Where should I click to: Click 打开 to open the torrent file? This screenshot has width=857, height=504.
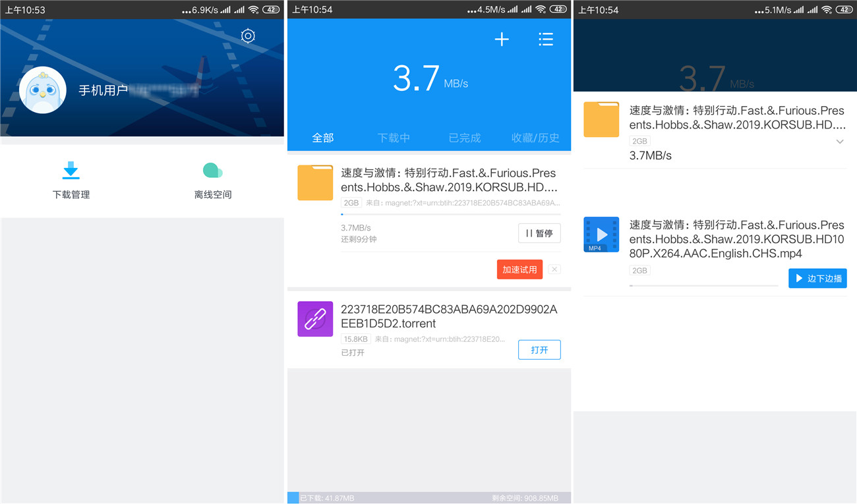tap(539, 350)
